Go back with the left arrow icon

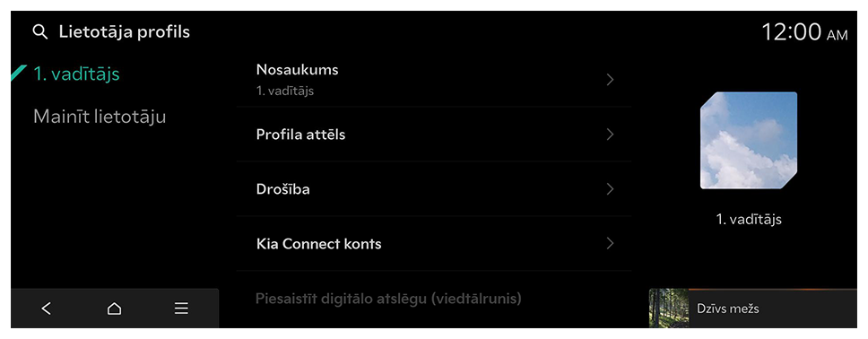point(47,309)
